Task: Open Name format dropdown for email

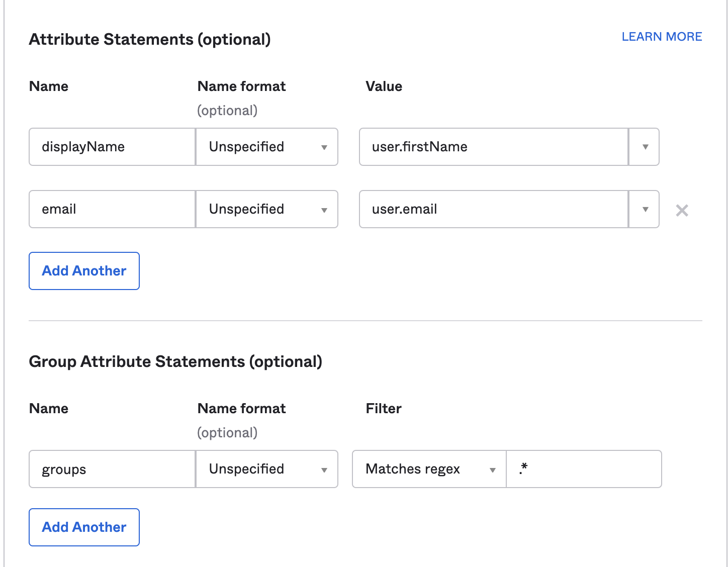Action: coord(266,209)
